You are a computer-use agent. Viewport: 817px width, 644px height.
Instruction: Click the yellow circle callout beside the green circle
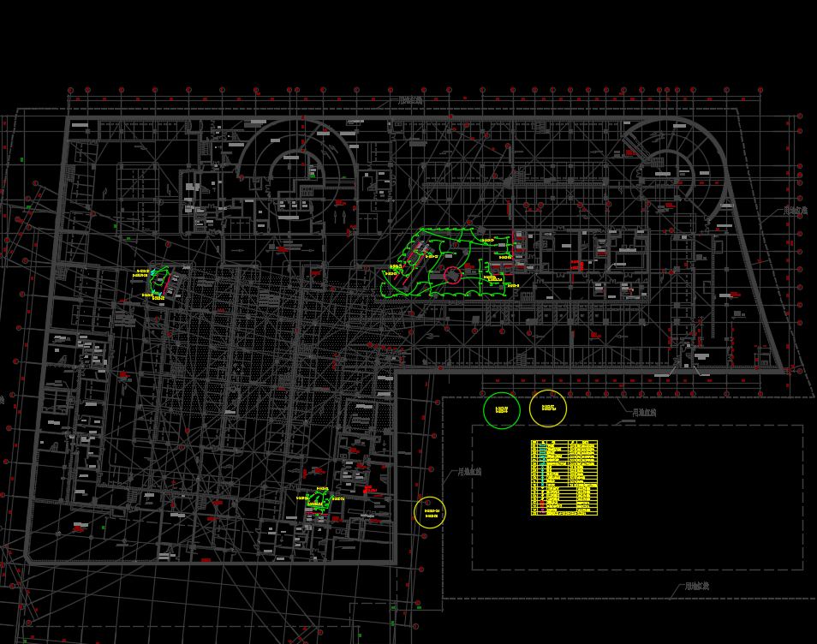548,408
